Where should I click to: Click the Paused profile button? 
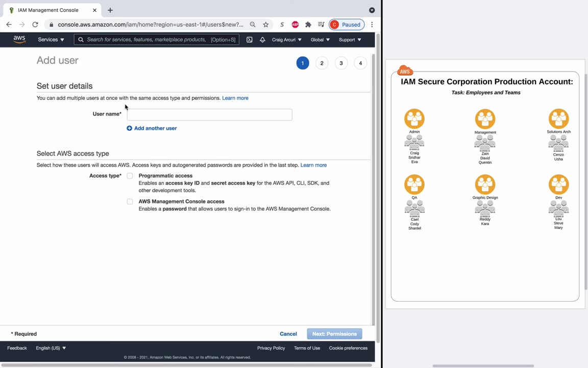(x=347, y=25)
